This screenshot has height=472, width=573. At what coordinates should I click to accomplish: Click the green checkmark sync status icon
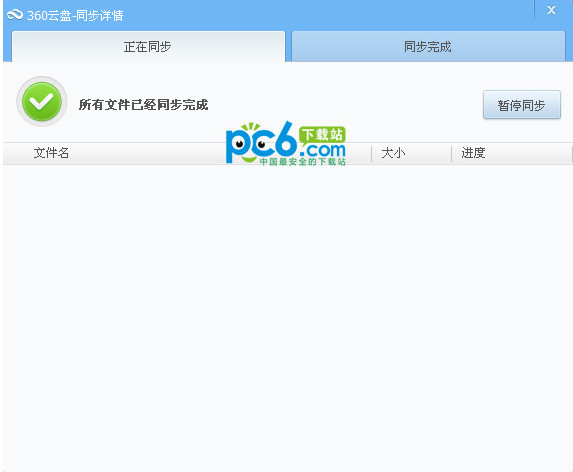point(42,102)
